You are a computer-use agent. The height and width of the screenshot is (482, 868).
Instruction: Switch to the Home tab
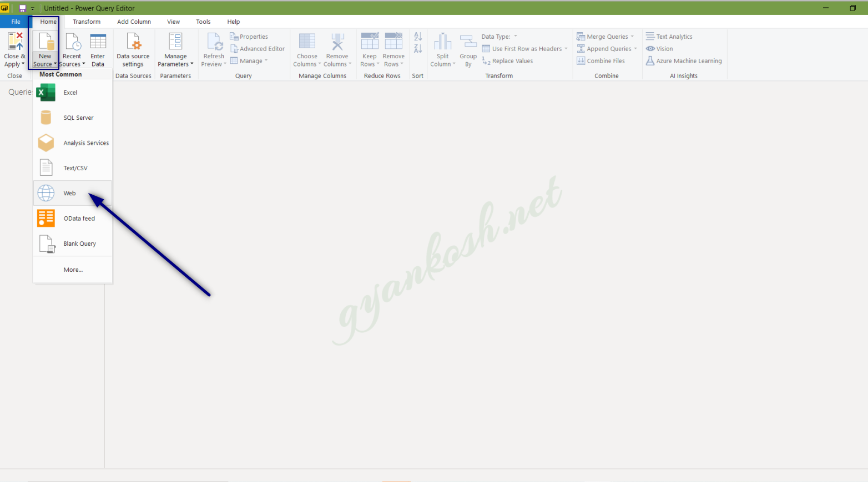48,22
